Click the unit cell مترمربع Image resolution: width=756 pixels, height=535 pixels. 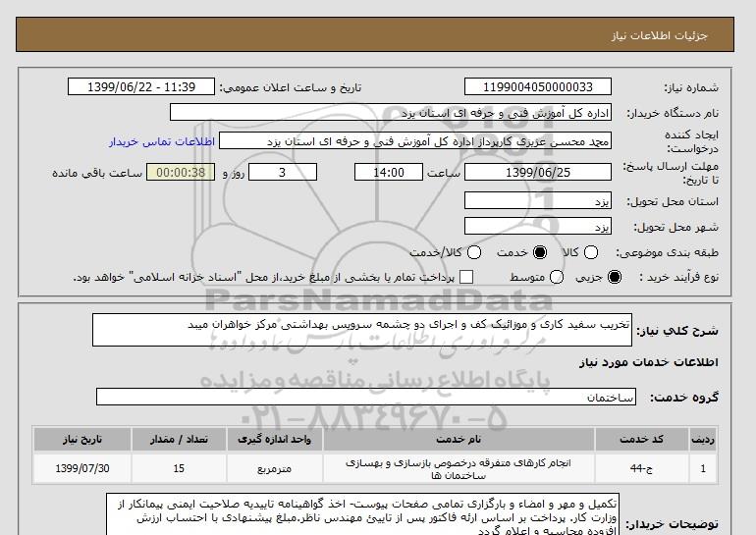[274, 468]
